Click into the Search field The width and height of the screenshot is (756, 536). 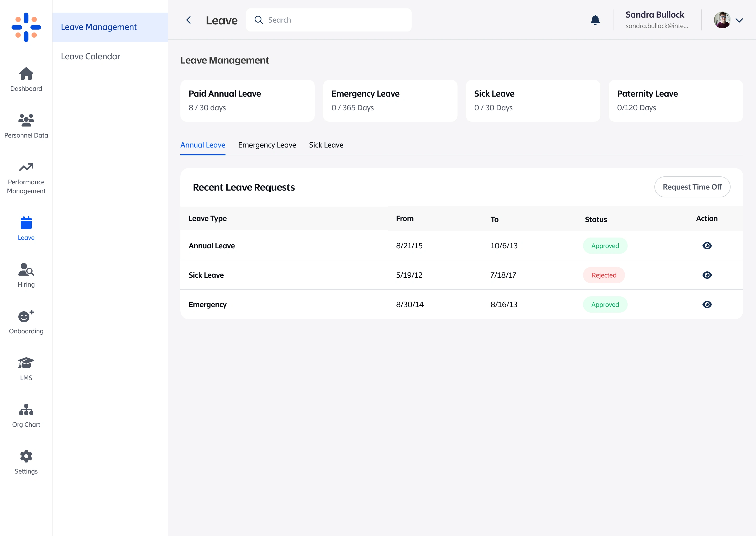(333, 20)
